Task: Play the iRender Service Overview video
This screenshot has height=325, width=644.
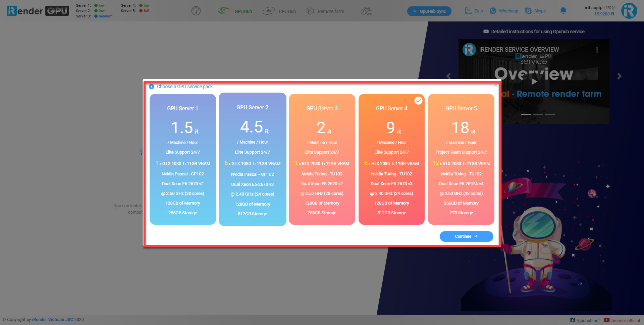Action: pyautogui.click(x=534, y=81)
